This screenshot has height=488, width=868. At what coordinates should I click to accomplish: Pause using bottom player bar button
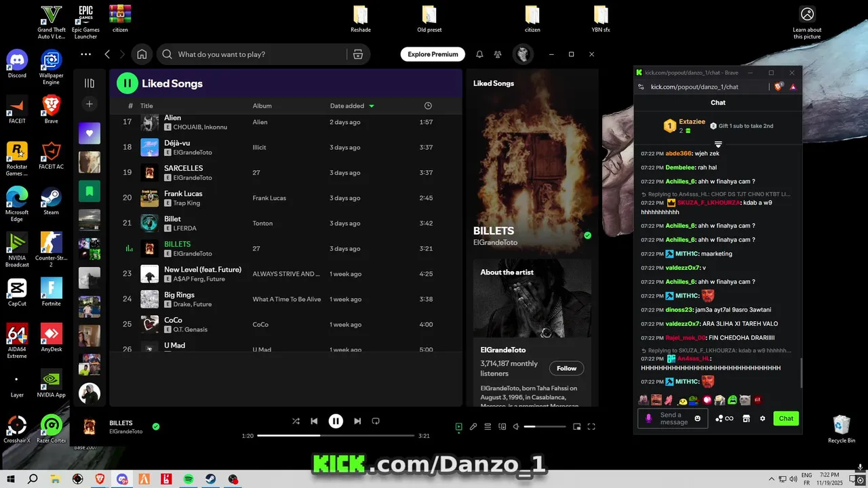[336, 421]
